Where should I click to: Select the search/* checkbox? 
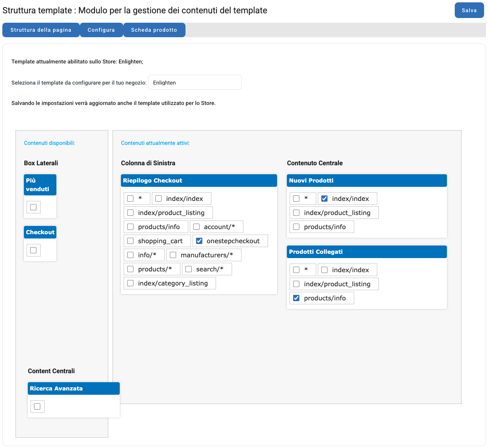tap(189, 269)
